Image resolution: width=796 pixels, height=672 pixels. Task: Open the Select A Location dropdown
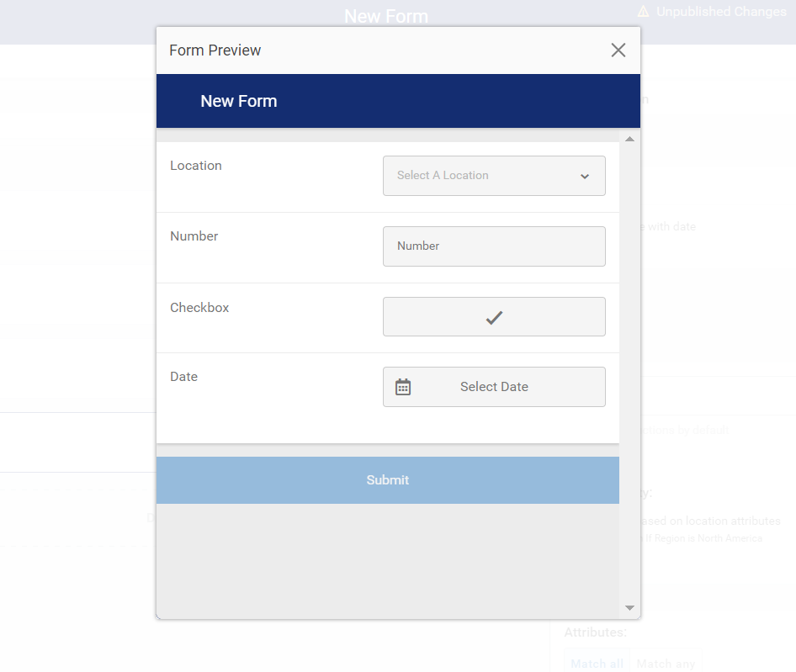pos(494,176)
